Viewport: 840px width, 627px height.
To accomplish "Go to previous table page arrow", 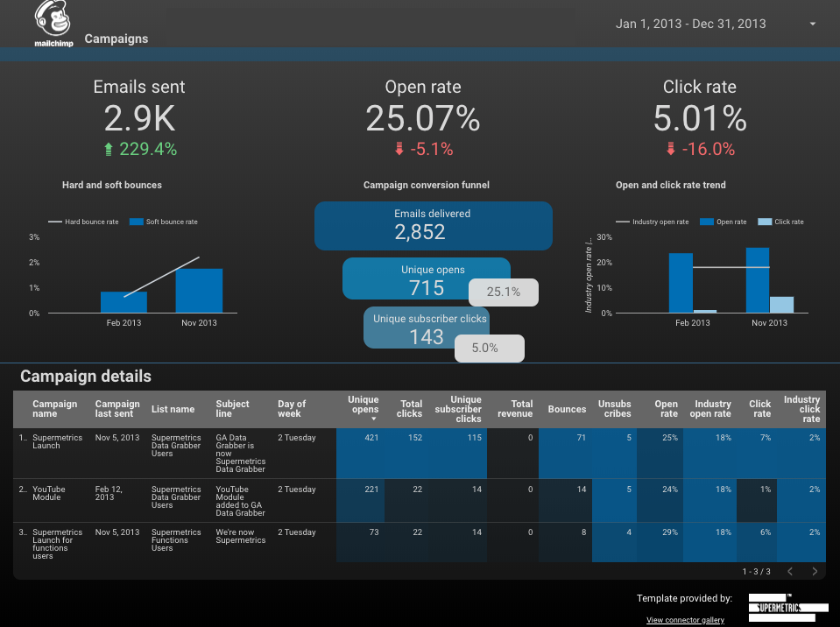I will [x=790, y=571].
